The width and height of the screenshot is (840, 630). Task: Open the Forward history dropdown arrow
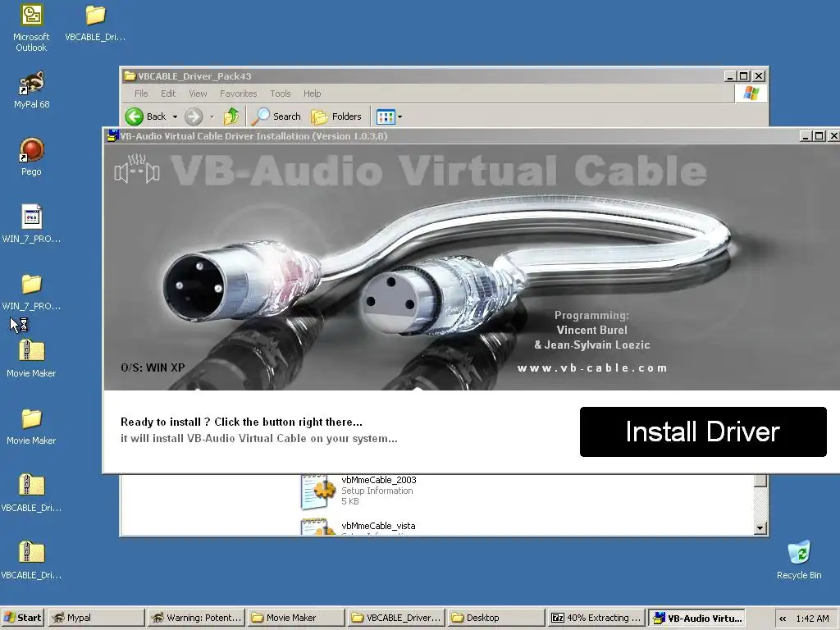212,116
